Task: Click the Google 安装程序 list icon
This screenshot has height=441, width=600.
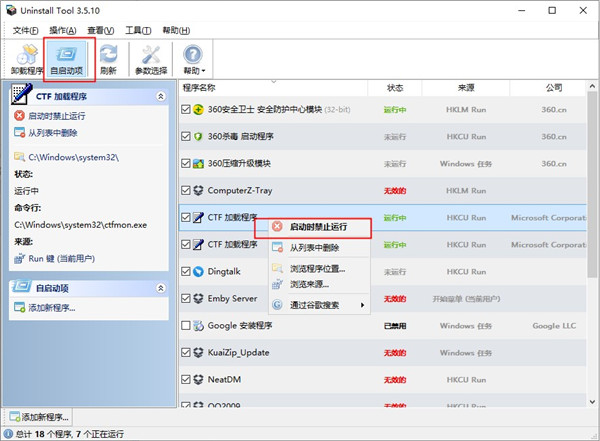Action: point(198,325)
